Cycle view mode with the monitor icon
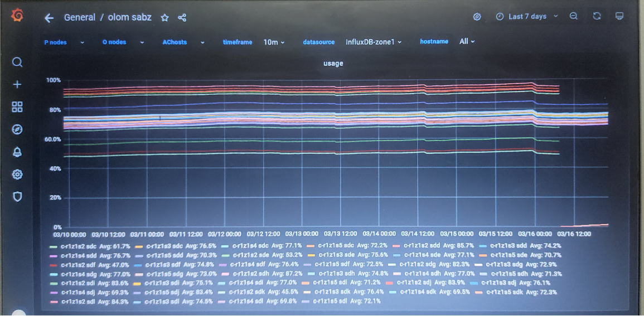The height and width of the screenshot is (316, 644). click(x=619, y=16)
